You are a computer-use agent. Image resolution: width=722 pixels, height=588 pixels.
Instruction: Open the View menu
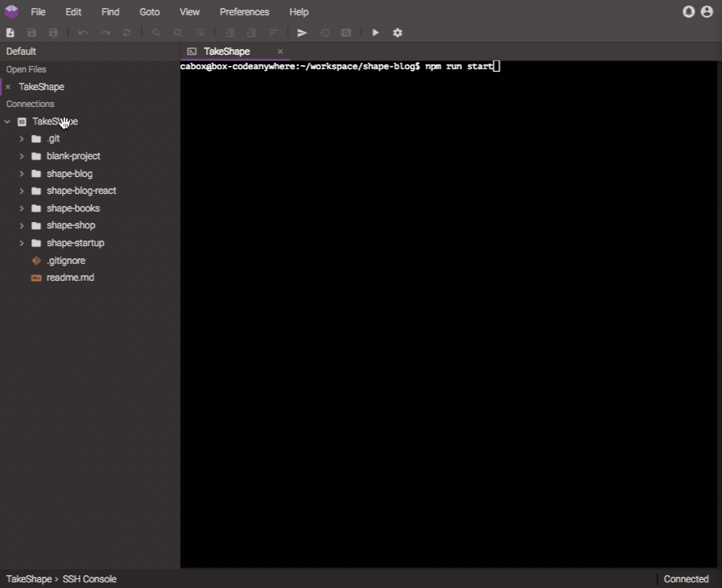click(x=190, y=12)
